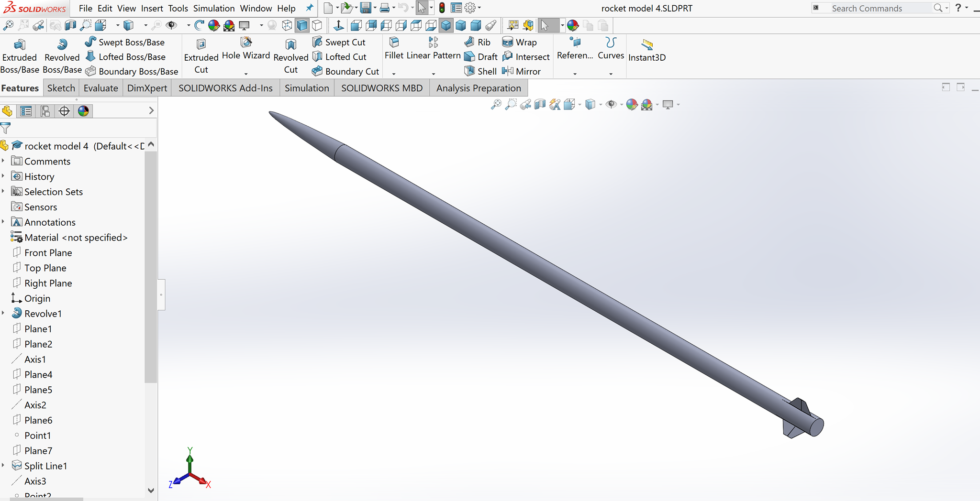Viewport: 980px width, 501px height.
Task: Expand FeatureManager panel tabs chevron
Action: (x=151, y=111)
